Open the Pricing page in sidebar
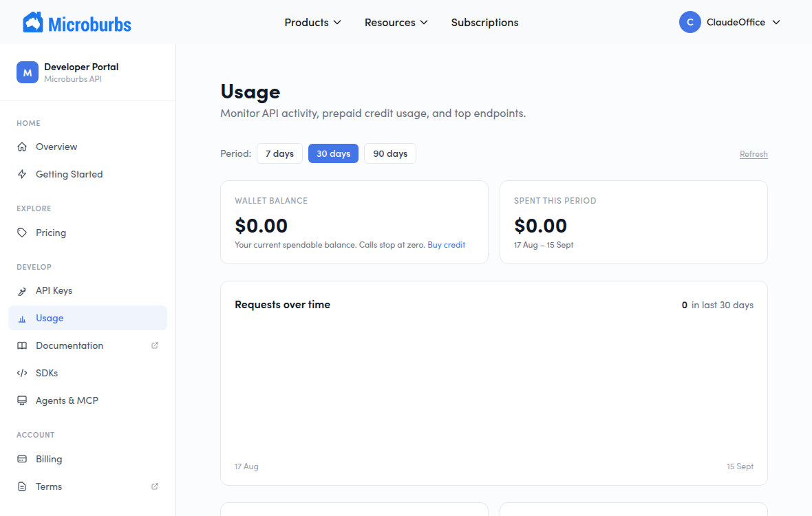The width and height of the screenshot is (812, 516). pyautogui.click(x=87, y=233)
